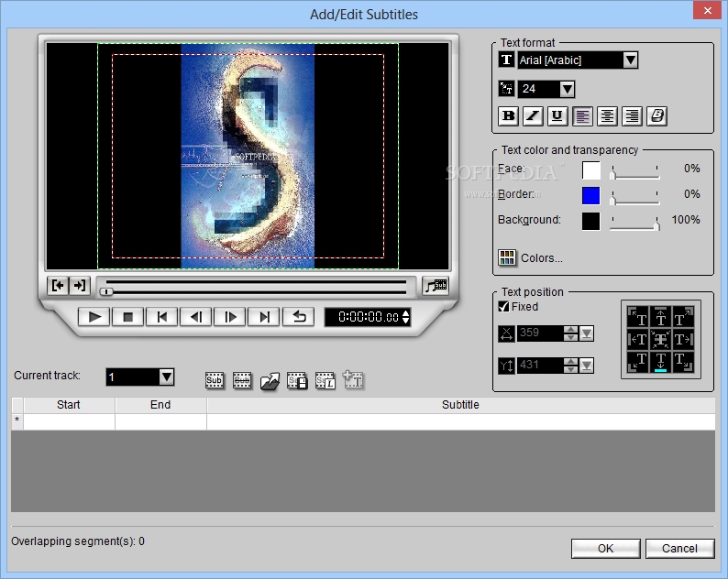Position text at bottom-right
Viewport: 728px width, 579px height.
click(x=683, y=362)
